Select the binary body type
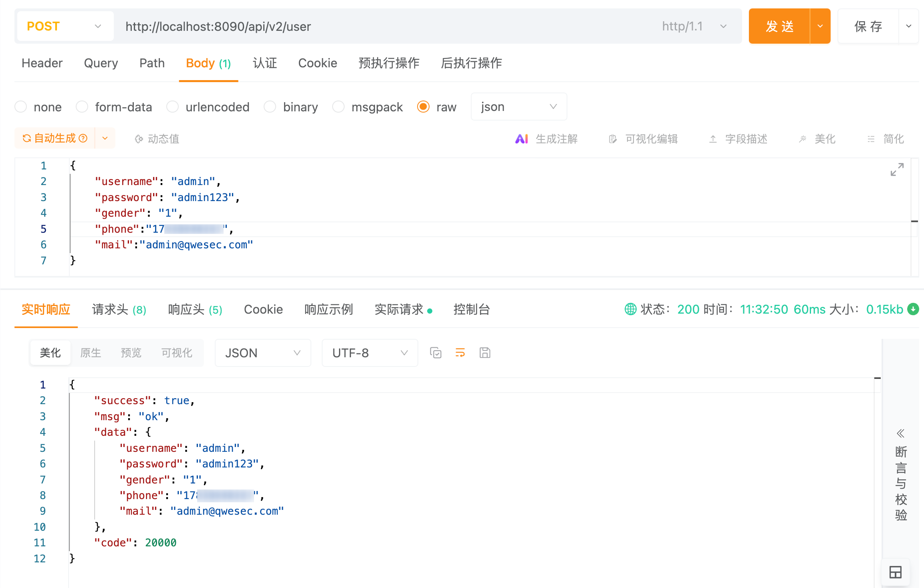The width and height of the screenshot is (924, 588). click(270, 107)
